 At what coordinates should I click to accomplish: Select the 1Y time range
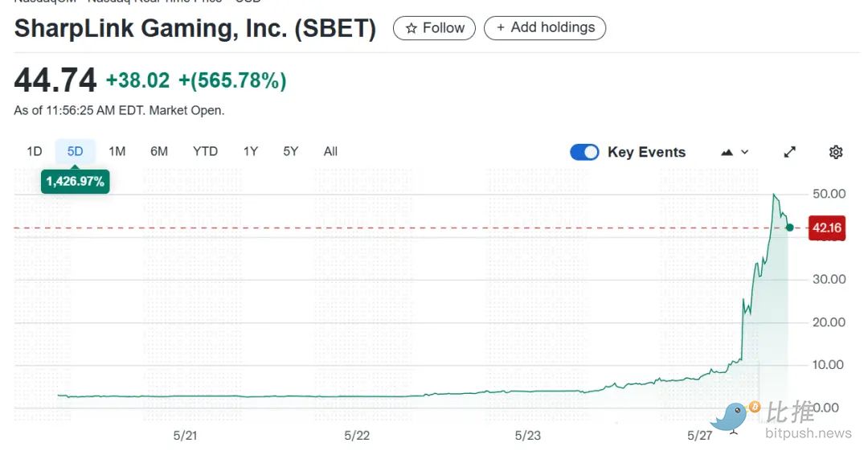click(251, 151)
